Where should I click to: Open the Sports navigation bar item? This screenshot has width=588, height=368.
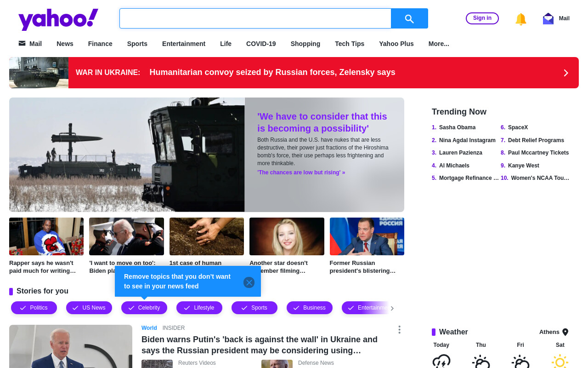pyautogui.click(x=137, y=44)
